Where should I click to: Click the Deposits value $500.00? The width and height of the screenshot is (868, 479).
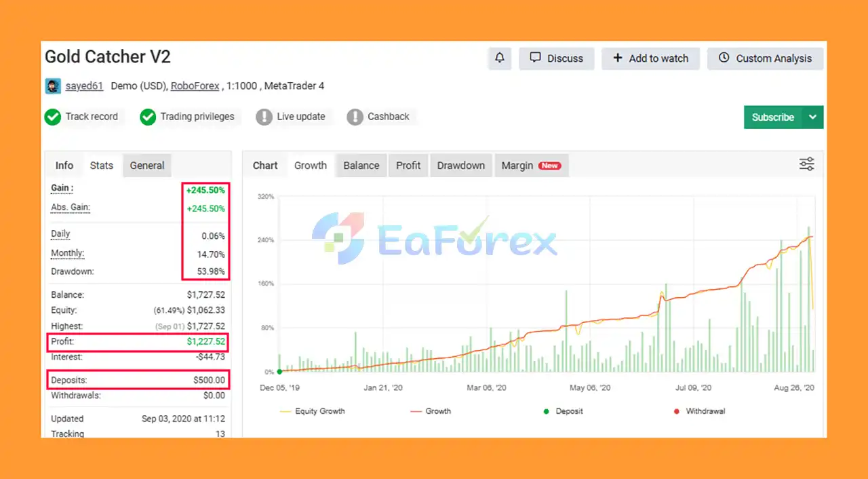pyautogui.click(x=209, y=381)
